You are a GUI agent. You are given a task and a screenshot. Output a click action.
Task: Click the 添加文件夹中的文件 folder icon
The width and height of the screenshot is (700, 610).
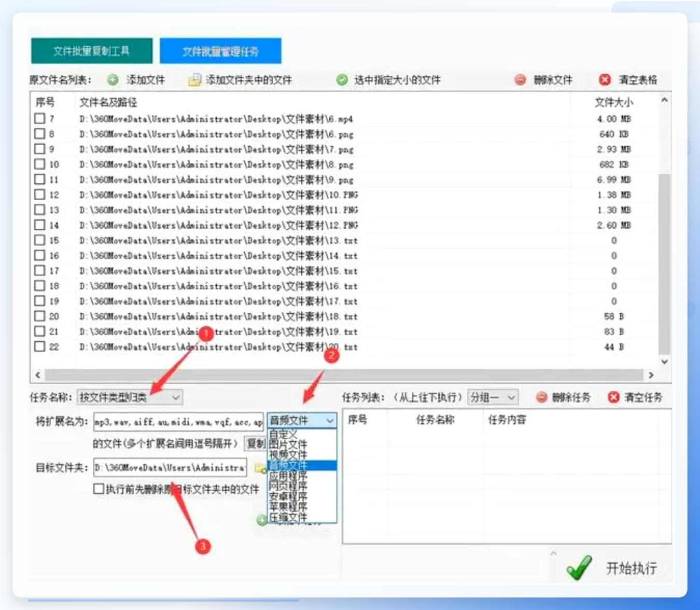(194, 80)
